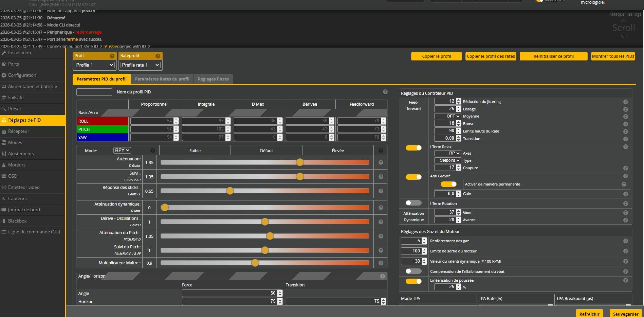The image size is (644, 317).
Task: Open the Profile 1 dropdown
Action: 94,65
